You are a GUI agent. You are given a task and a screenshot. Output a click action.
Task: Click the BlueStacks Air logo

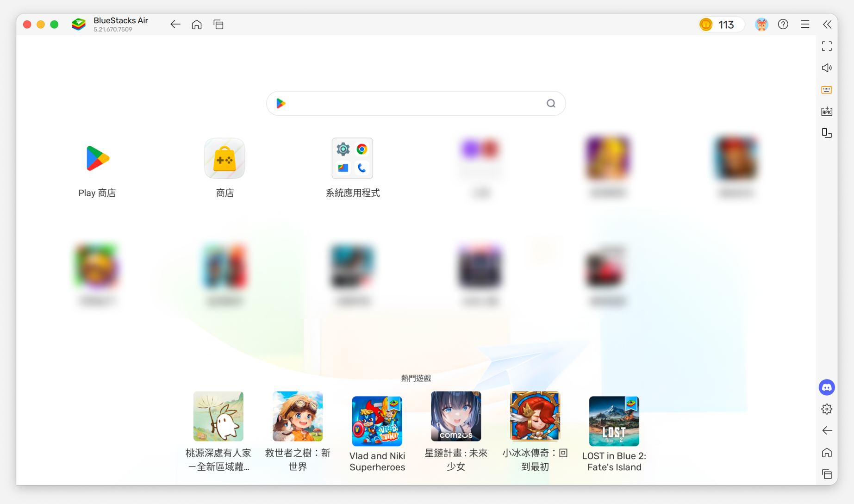[79, 25]
